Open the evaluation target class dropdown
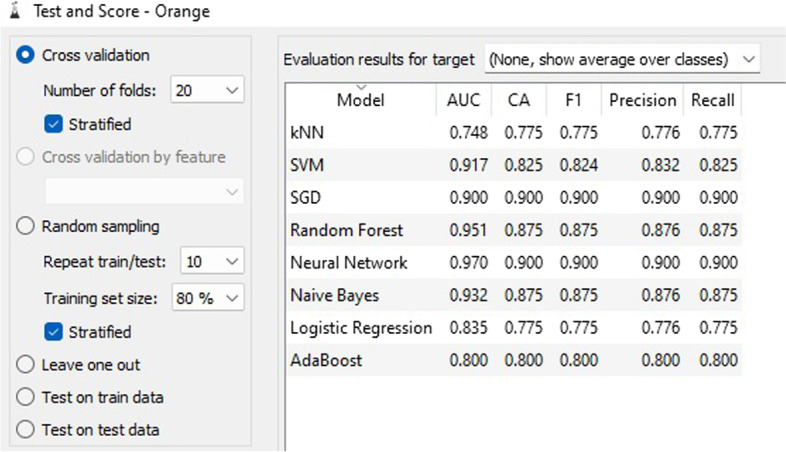 pyautogui.click(x=622, y=60)
